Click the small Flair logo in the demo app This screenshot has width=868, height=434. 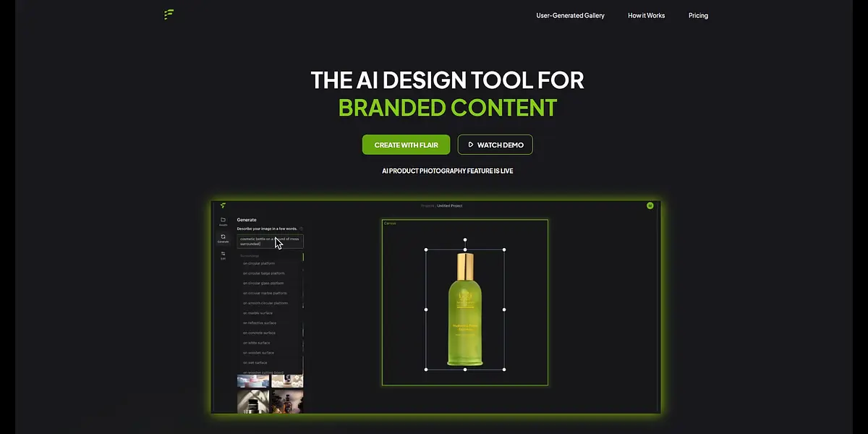223,205
